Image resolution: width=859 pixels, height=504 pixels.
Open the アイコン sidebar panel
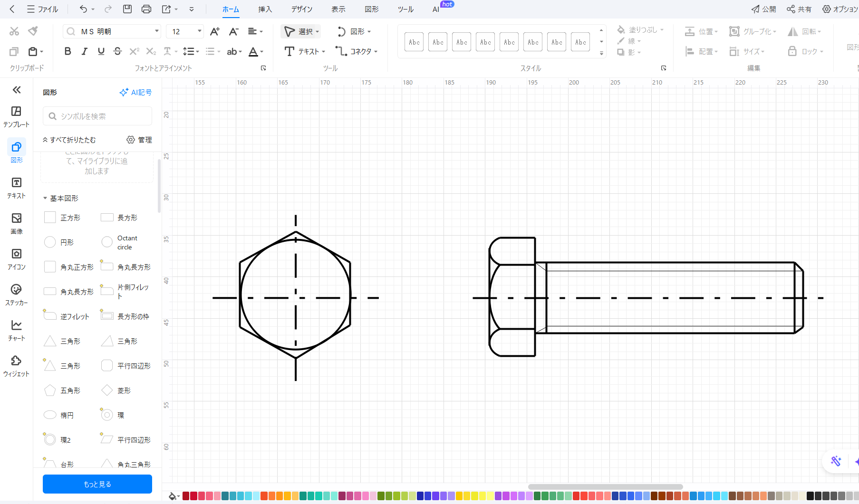(17, 259)
